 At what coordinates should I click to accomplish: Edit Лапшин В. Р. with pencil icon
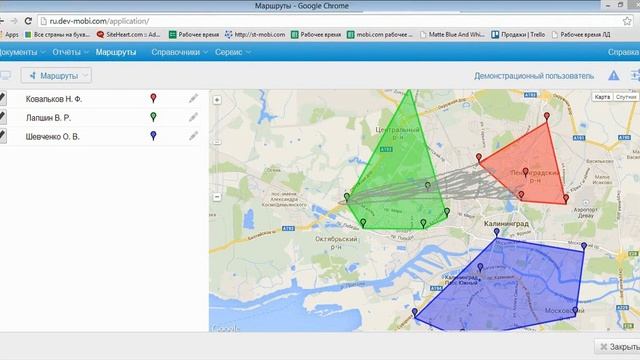193,117
